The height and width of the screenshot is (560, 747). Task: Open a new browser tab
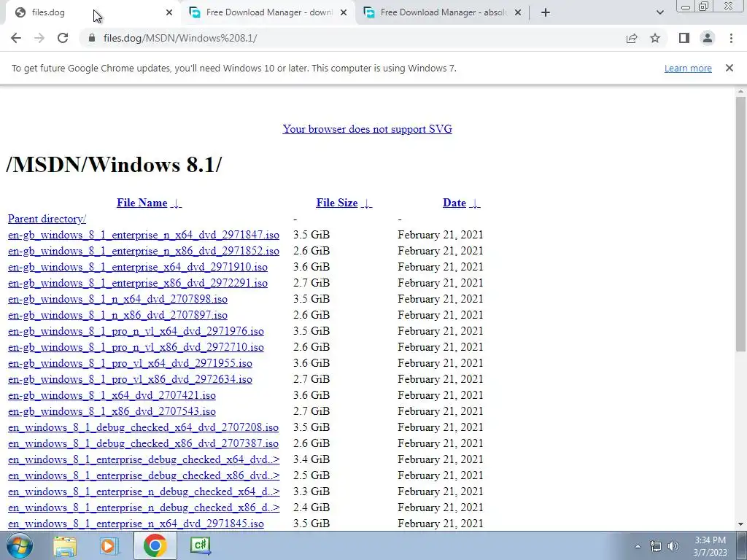[546, 12]
